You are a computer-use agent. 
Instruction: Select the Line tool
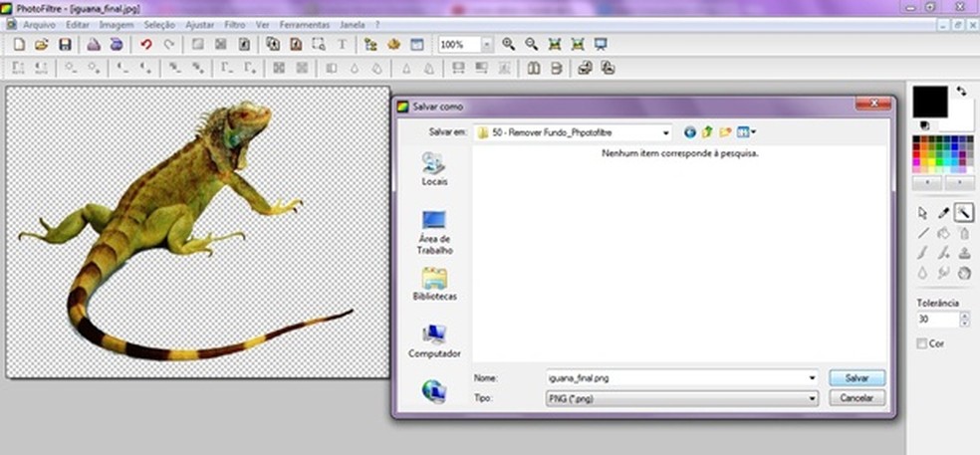coord(923,233)
